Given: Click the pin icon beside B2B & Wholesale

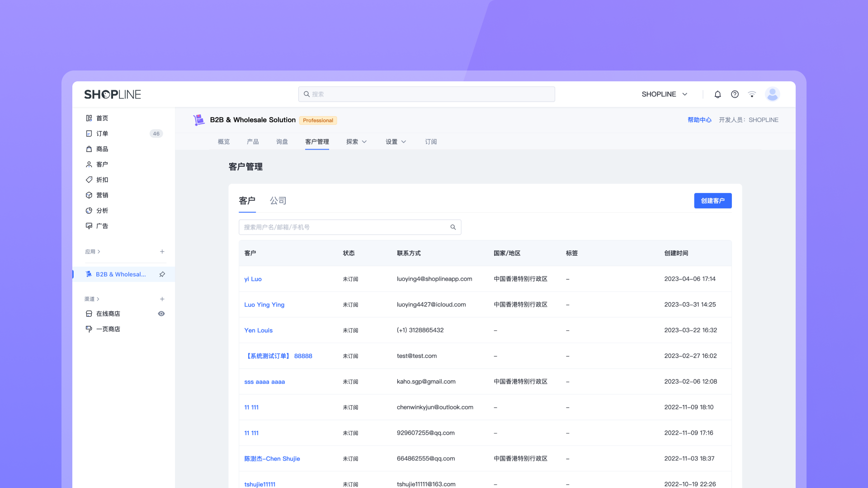Looking at the screenshot, I should click(162, 274).
